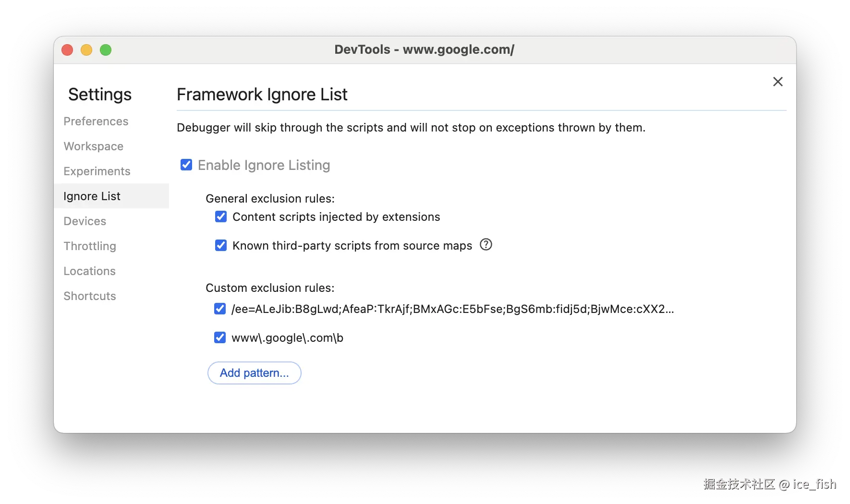Click the Add pattern... button

(x=255, y=373)
